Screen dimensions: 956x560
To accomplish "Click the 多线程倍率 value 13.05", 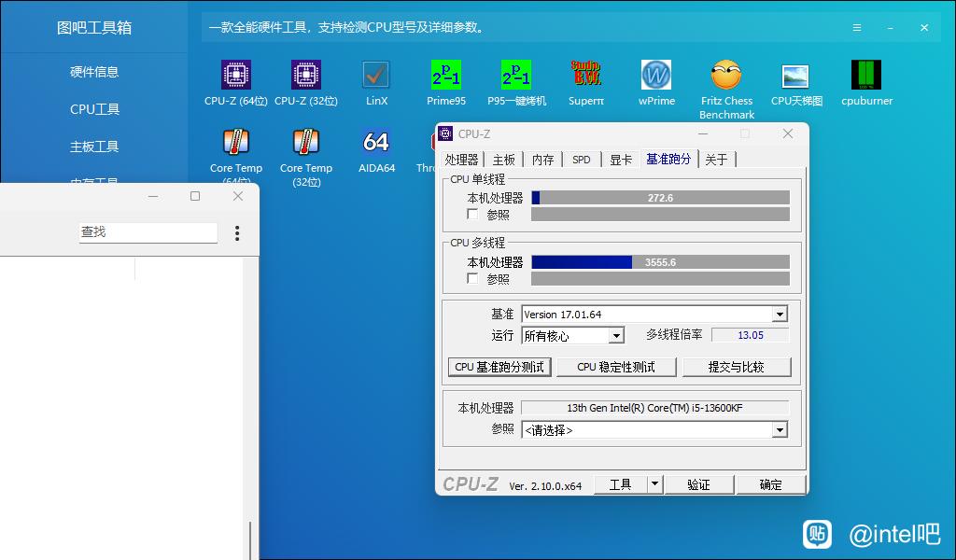I will pos(751,335).
